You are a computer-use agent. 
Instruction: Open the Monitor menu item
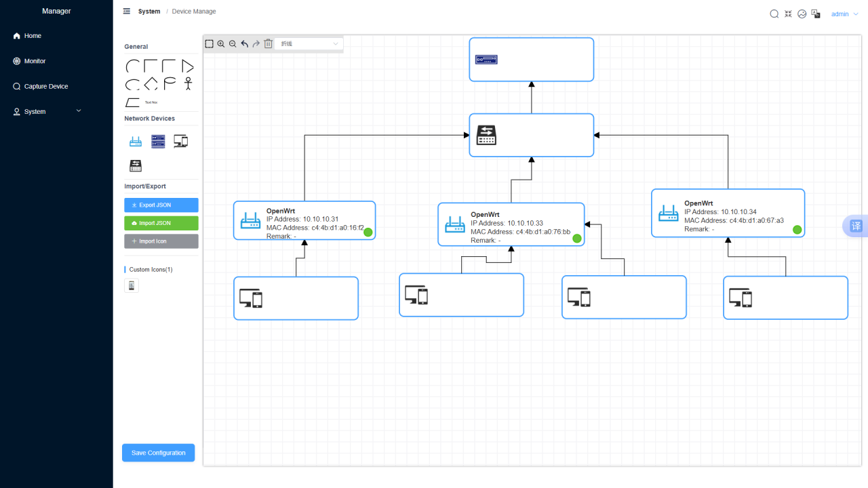point(35,61)
